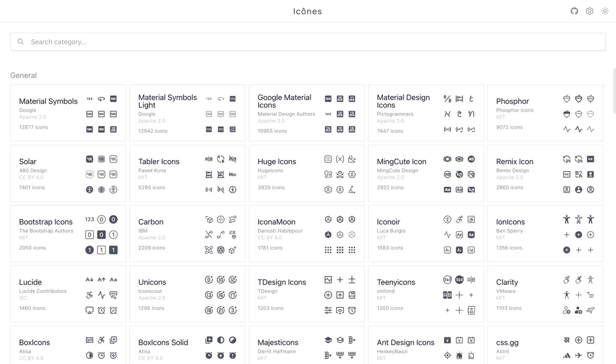Screen dimensions: 616x364
Task: Click the sliders icon in TDesign Icons
Action: (x=328, y=310)
